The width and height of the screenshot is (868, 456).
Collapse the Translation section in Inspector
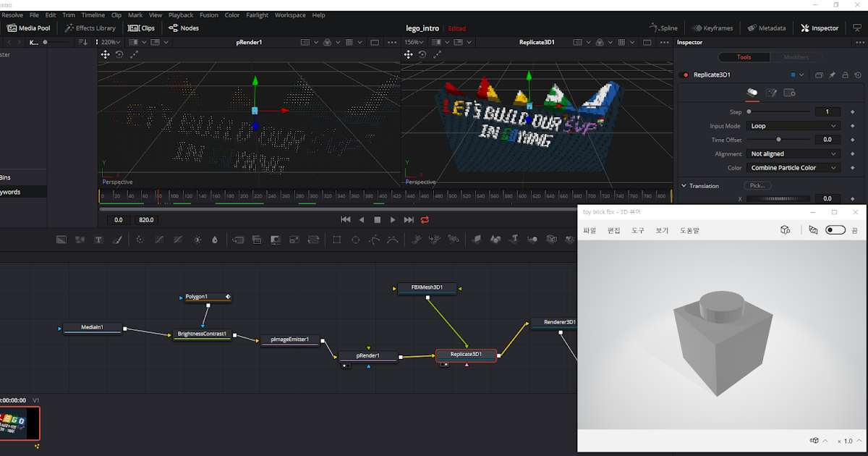[683, 185]
